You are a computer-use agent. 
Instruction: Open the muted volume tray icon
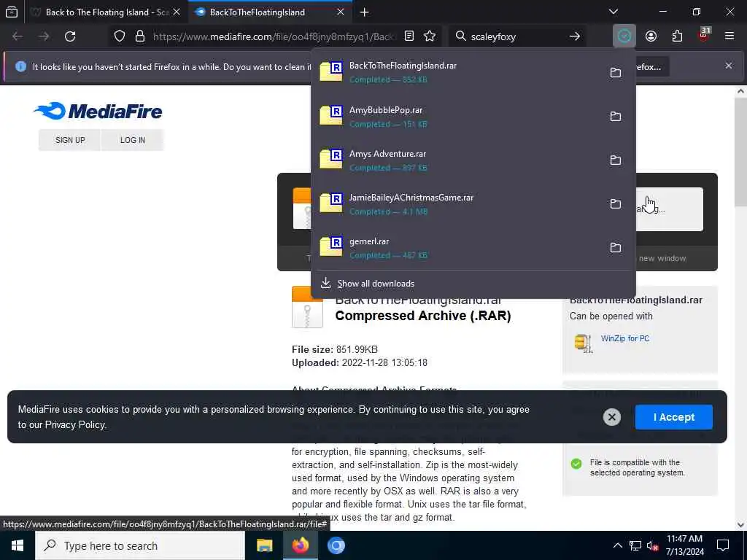pyautogui.click(x=652, y=545)
